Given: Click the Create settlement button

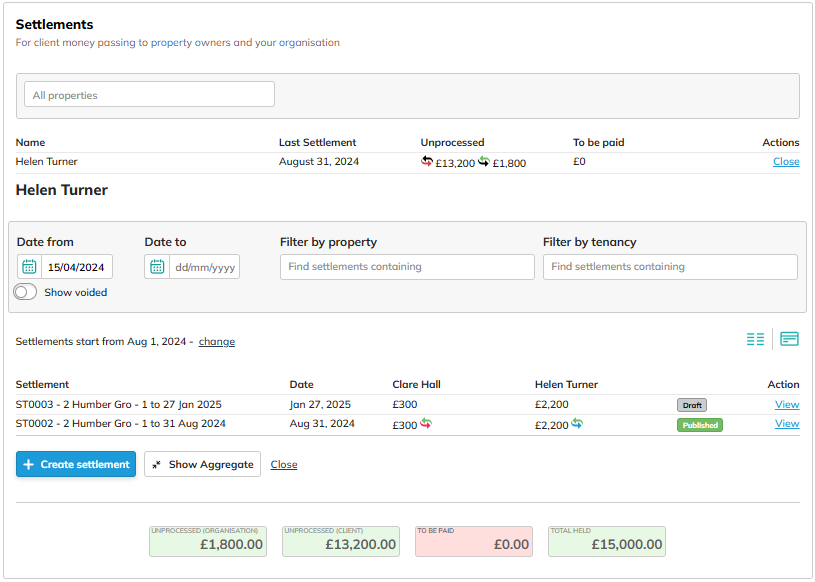Looking at the screenshot, I should (76, 464).
